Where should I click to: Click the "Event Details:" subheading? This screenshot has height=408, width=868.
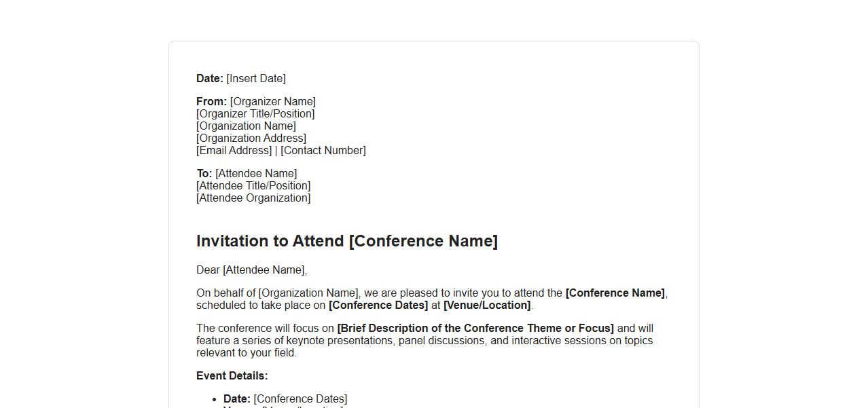232,376
